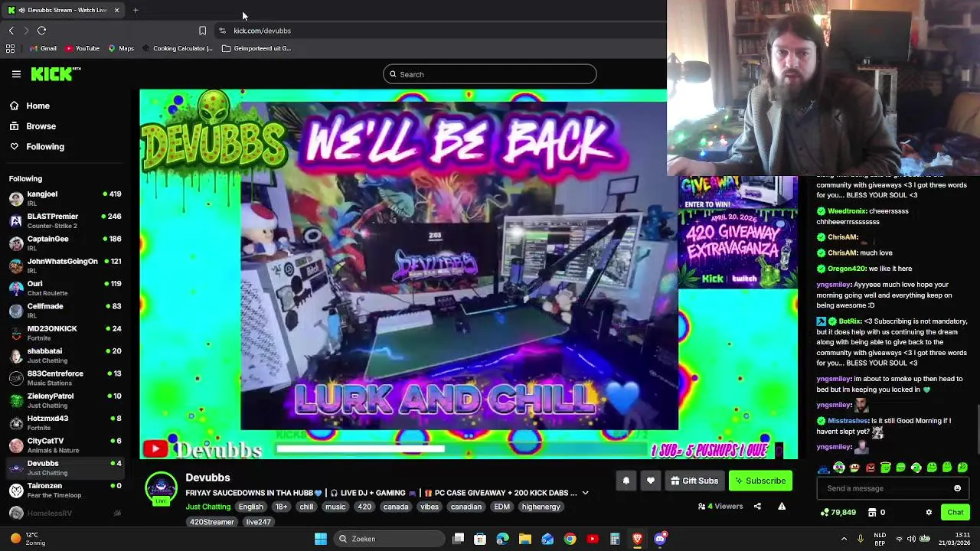Bookmark this page with the bookmark icon
The height and width of the screenshot is (551, 980).
pyautogui.click(x=202, y=31)
